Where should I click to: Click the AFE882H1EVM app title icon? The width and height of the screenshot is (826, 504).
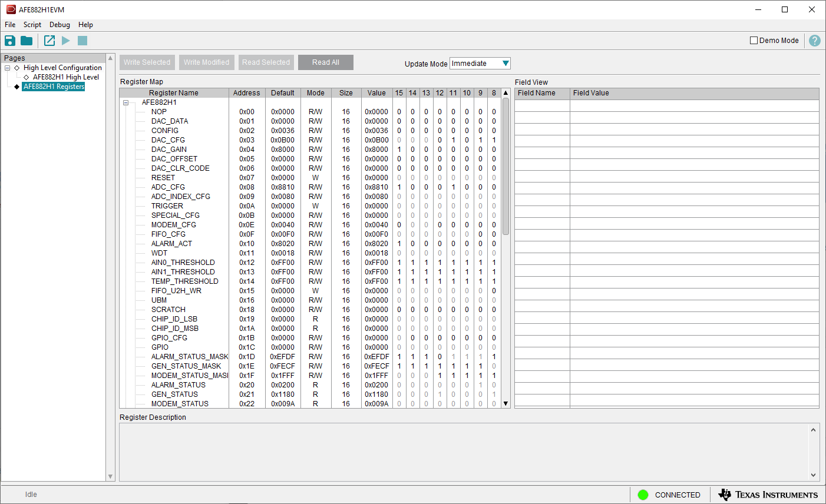[11, 9]
